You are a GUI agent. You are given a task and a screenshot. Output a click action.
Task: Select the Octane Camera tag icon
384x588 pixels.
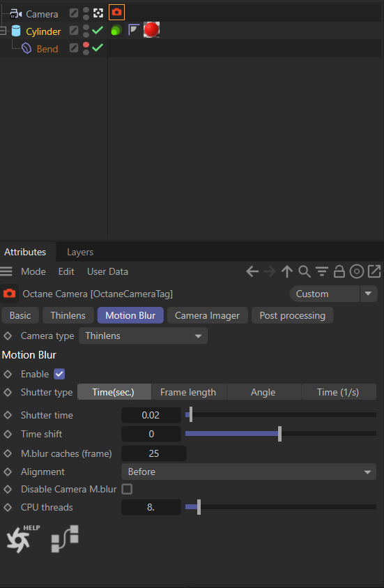[x=116, y=13]
